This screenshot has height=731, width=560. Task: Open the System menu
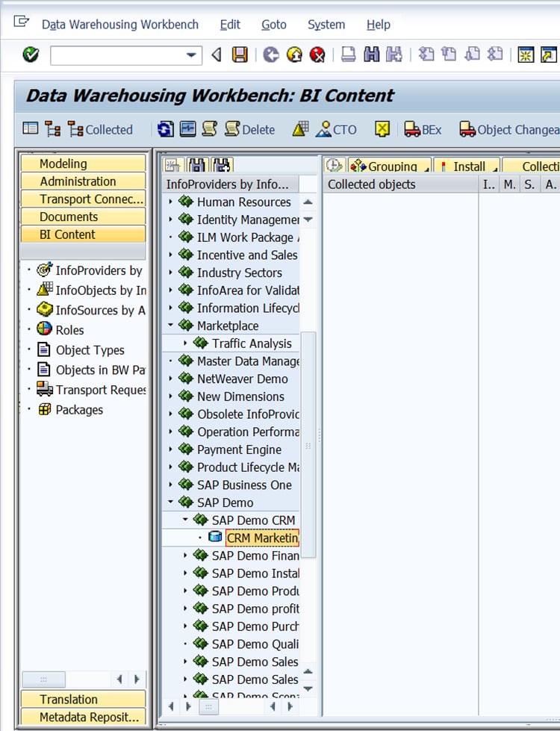(x=326, y=24)
